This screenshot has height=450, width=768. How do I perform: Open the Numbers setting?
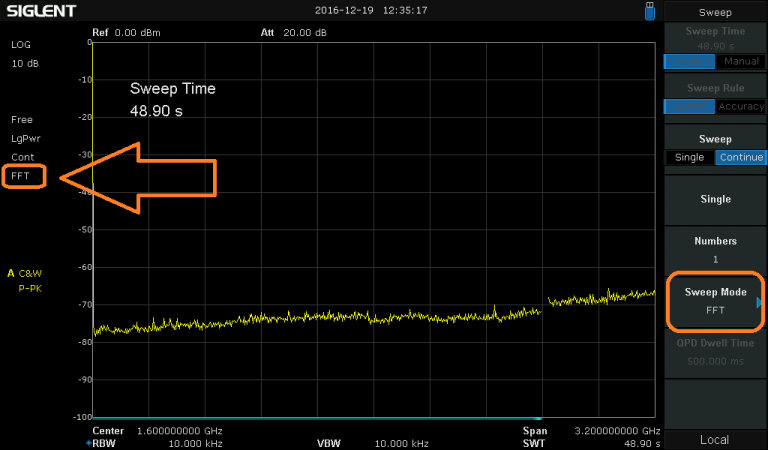(715, 250)
